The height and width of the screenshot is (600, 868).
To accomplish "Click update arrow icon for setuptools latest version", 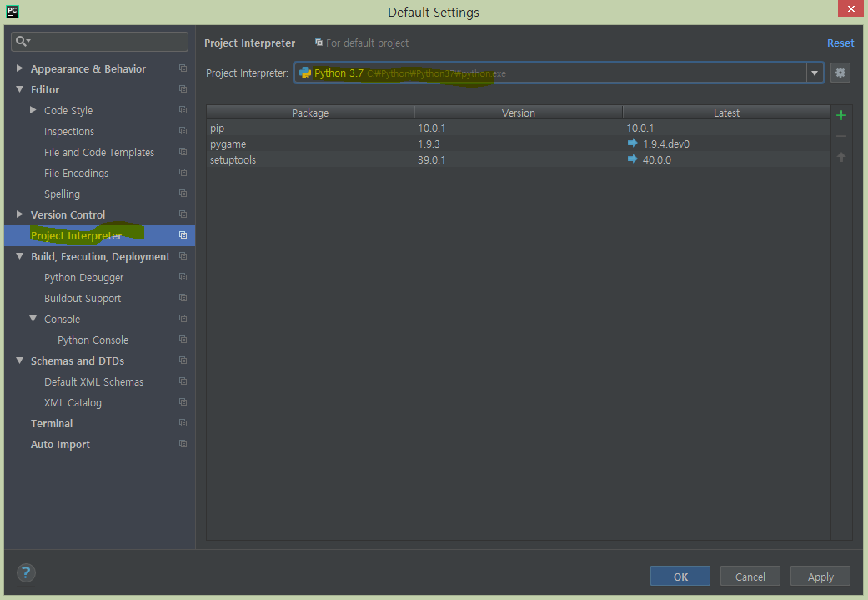I will (632, 159).
